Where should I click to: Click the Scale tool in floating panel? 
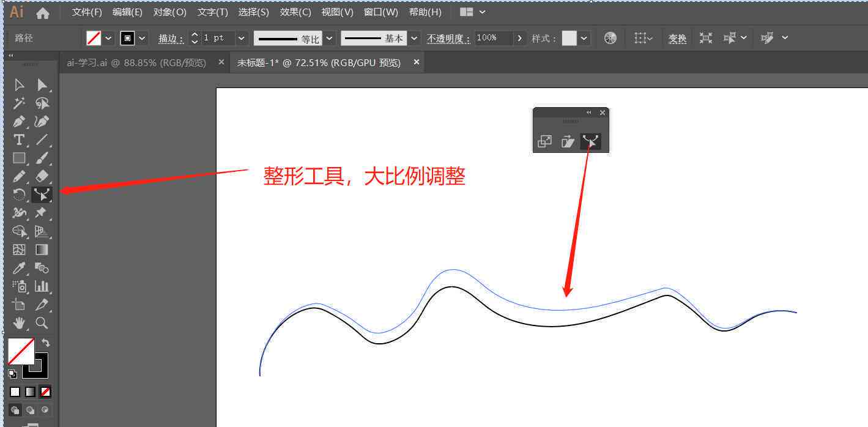[544, 141]
